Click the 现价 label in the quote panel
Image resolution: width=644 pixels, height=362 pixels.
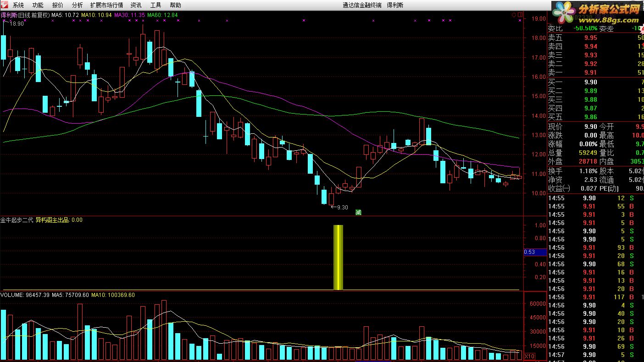tap(555, 127)
